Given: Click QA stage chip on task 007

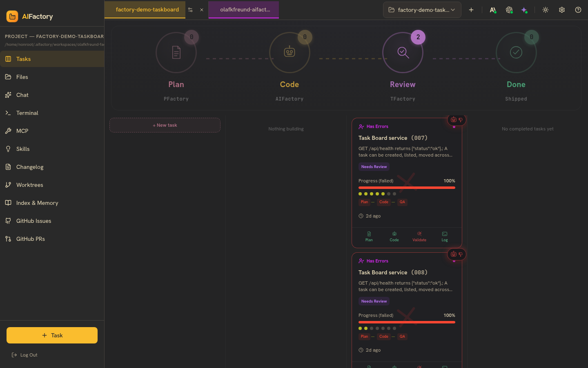Looking at the screenshot, I should click(402, 202).
